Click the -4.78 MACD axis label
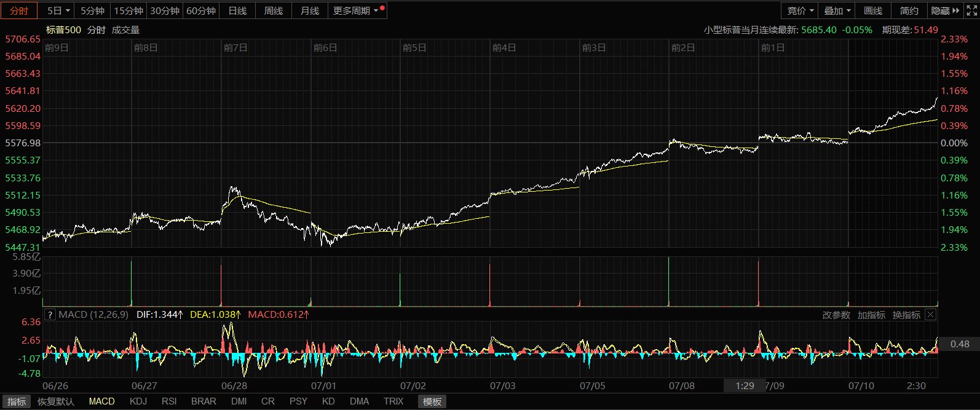This screenshot has width=980, height=410. tap(30, 373)
